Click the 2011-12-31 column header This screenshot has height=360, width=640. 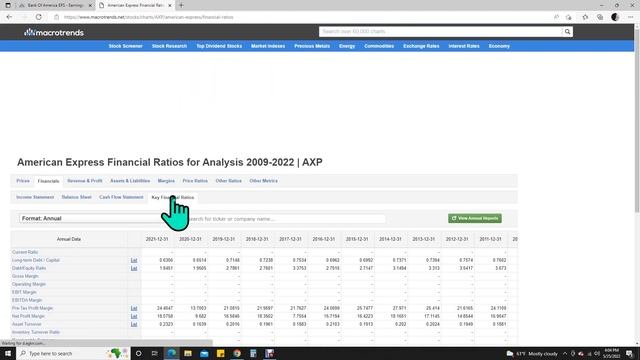[490, 239]
